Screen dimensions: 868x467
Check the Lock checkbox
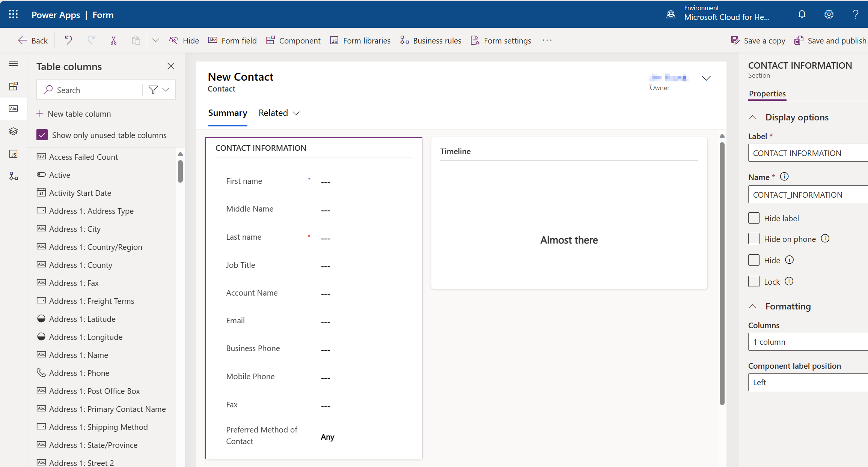tap(754, 281)
